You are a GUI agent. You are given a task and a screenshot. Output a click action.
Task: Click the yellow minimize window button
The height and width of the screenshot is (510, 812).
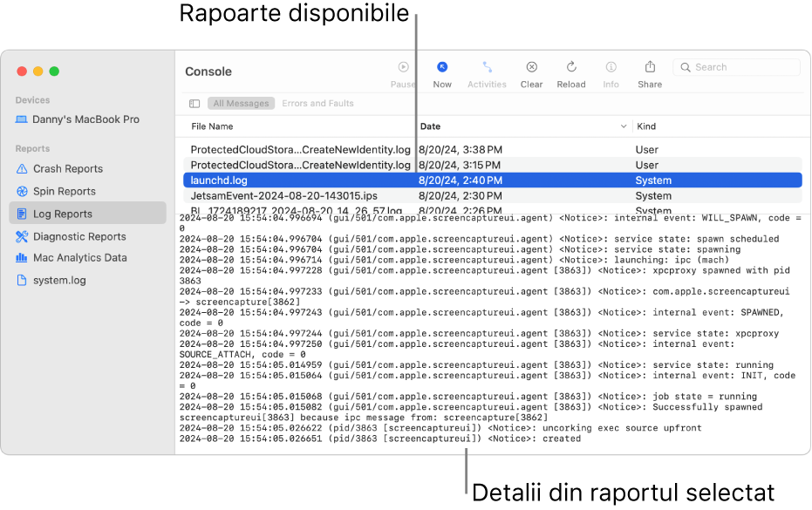(x=38, y=71)
